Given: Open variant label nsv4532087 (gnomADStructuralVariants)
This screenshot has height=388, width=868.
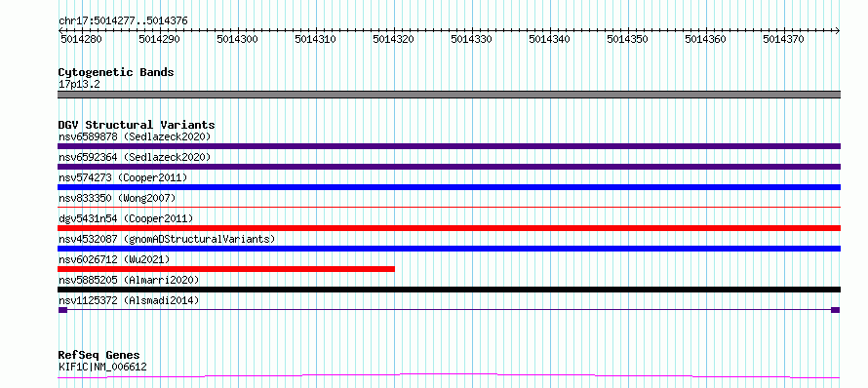Looking at the screenshot, I should (x=167, y=239).
